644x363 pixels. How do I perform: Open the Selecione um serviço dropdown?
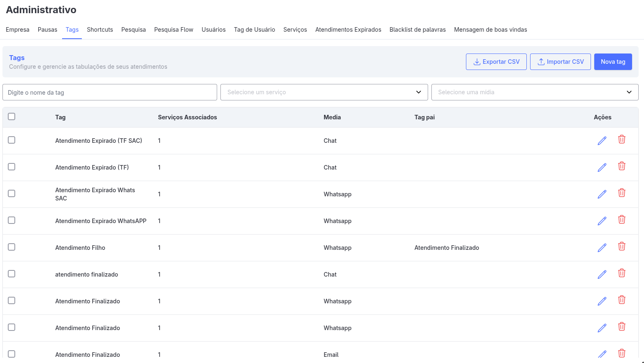324,92
